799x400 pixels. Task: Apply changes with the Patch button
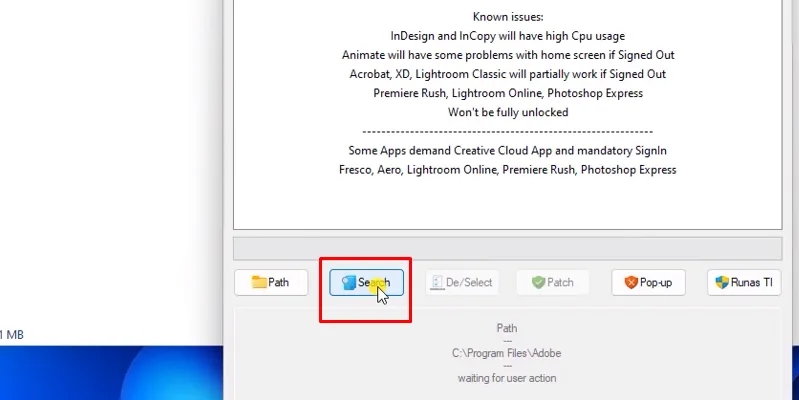(553, 283)
